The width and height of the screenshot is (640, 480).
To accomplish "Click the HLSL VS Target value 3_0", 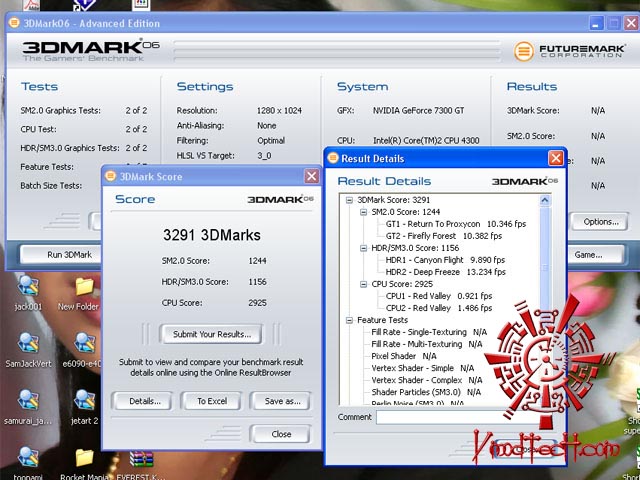I will [x=264, y=156].
